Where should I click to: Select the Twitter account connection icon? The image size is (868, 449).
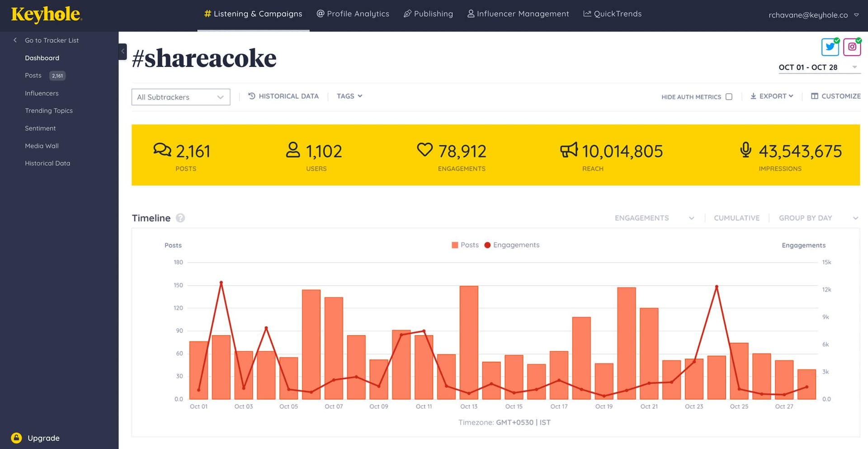tap(830, 47)
